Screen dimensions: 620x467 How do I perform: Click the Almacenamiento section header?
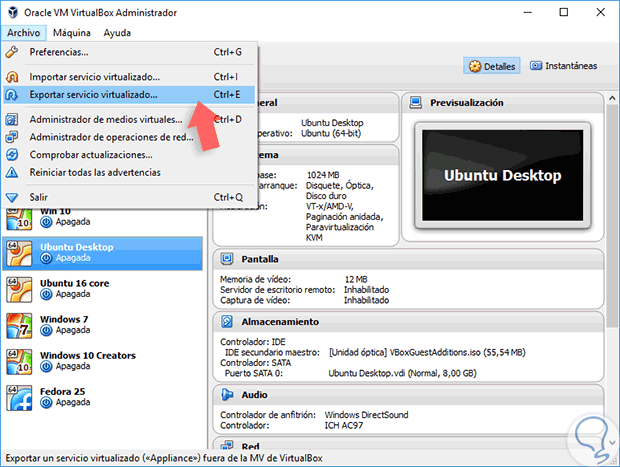(x=408, y=322)
